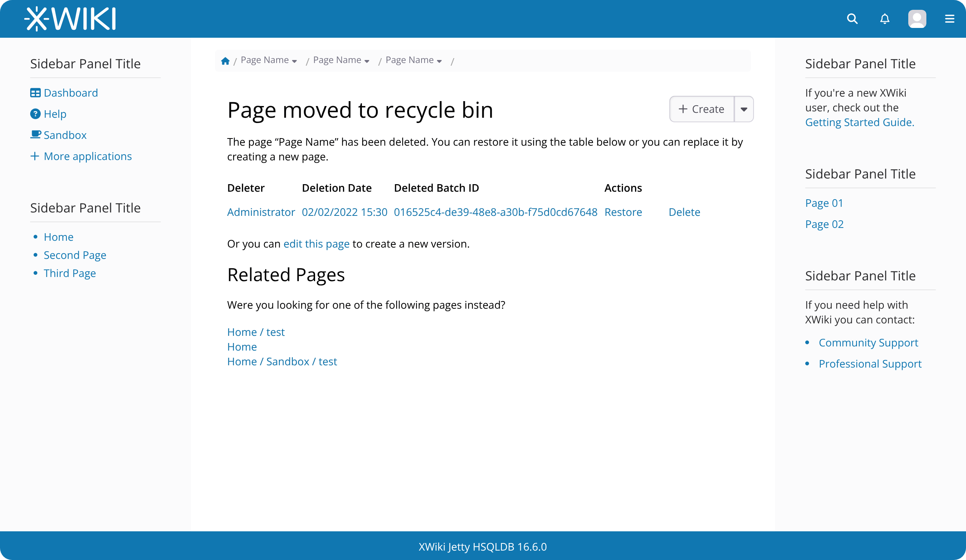
Task: Open the user avatar profile menu
Action: pyautogui.click(x=917, y=19)
